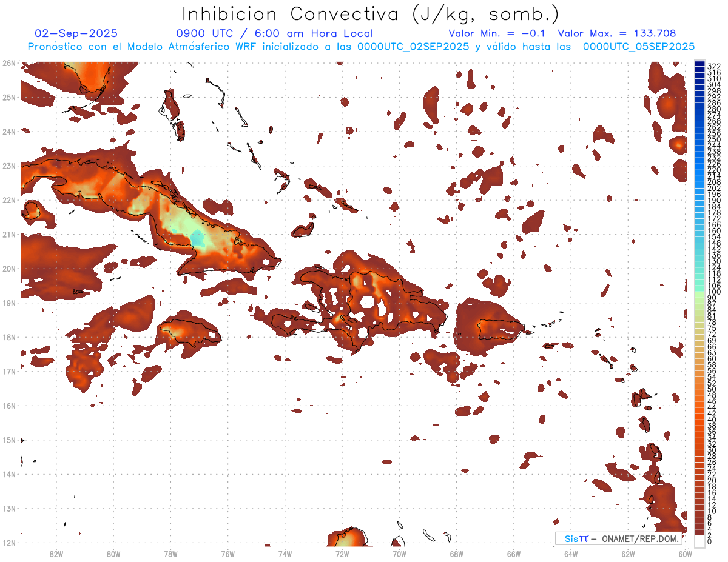
Task: Click the '68W' longitude label
Action: coord(456,554)
